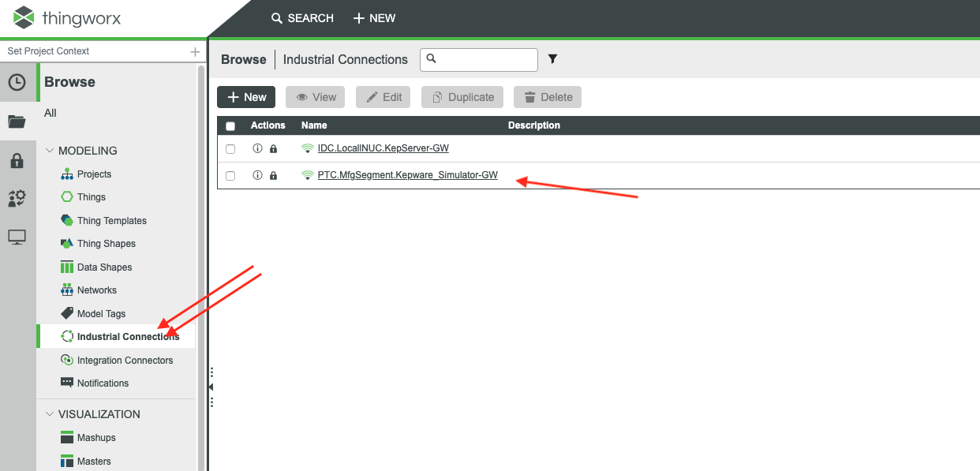Screen dimensions: 980x471
Task: Click the lock icon for IDC.LocallNUC.KepServer-GW
Action: click(273, 148)
